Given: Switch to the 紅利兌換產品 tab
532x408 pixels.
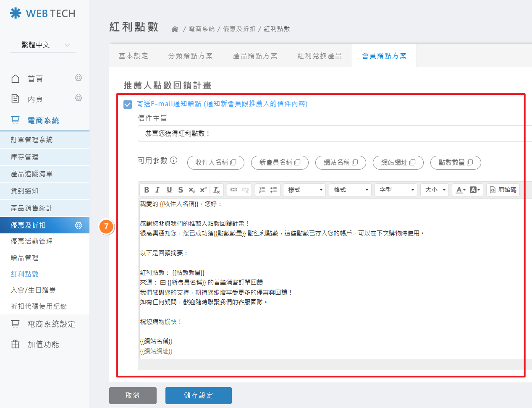Looking at the screenshot, I should click(320, 56).
